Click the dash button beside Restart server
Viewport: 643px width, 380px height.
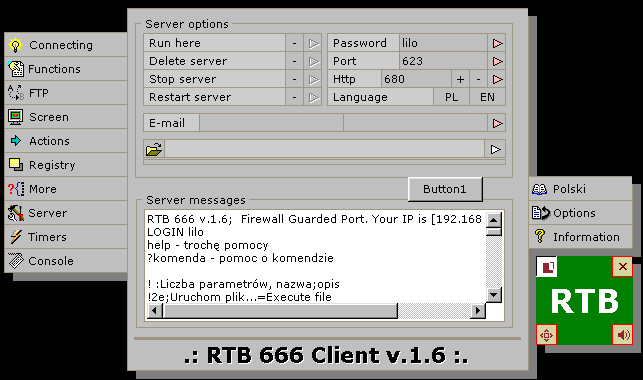(294, 97)
